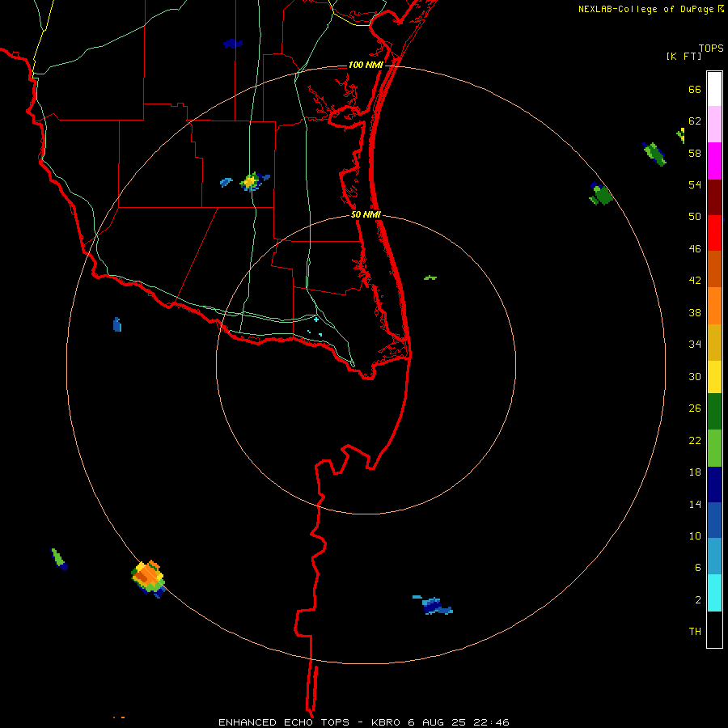Click the small green echo inside 50 NMI ring
Image resolution: width=728 pixels, height=728 pixels.
point(430,277)
